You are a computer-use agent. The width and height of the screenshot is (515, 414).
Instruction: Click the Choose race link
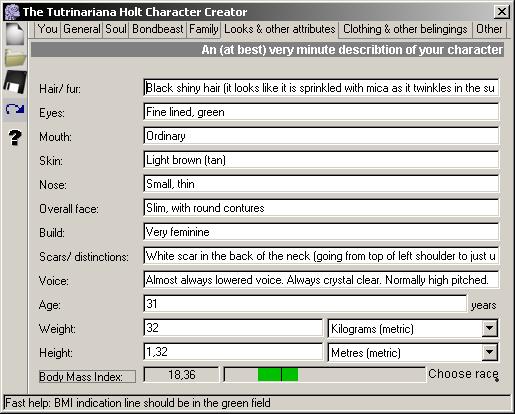point(463,374)
